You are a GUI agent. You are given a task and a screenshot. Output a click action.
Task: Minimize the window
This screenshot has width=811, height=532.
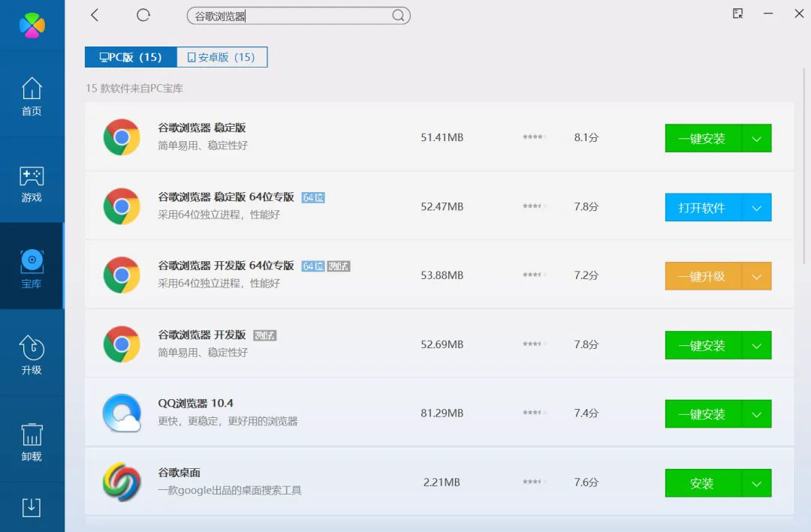769,14
